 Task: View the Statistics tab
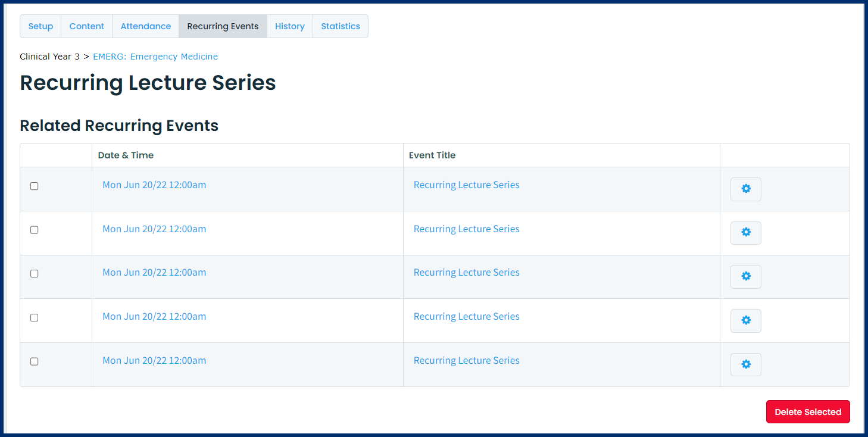point(341,26)
